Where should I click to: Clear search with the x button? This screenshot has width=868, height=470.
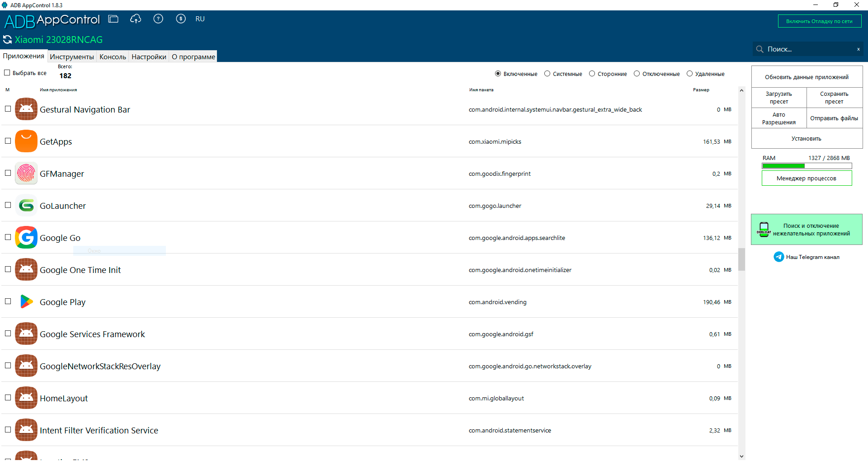click(859, 49)
